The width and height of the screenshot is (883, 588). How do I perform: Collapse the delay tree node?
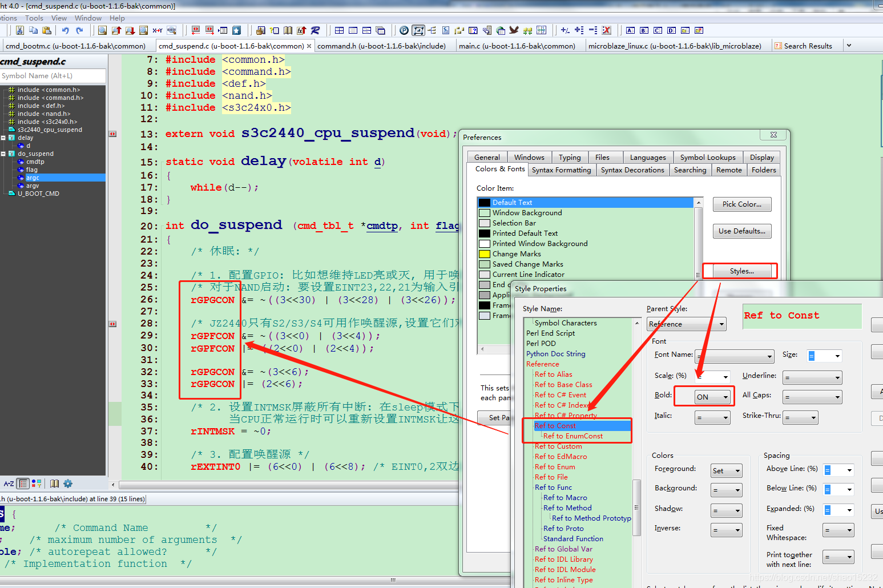click(x=3, y=138)
